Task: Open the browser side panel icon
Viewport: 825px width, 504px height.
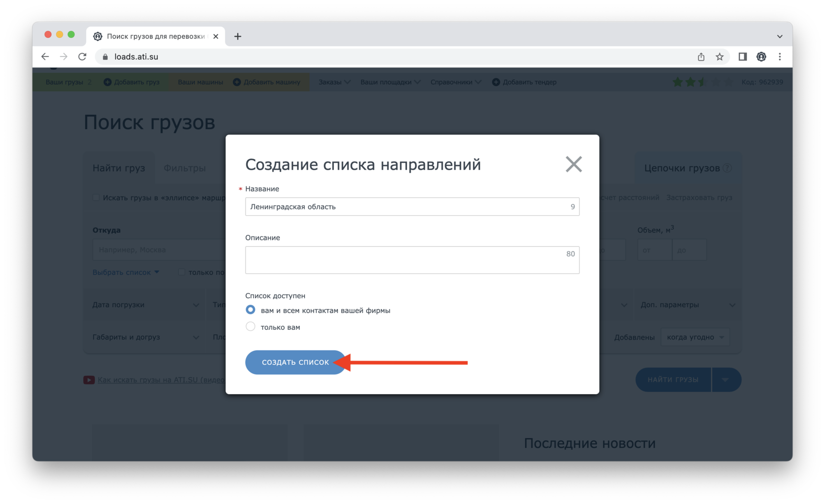Action: coord(742,57)
